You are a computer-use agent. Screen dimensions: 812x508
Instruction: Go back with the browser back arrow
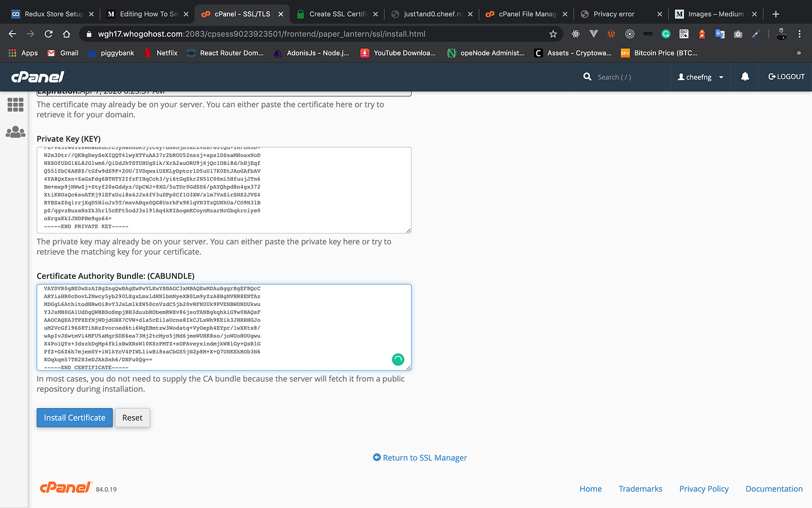pyautogui.click(x=13, y=34)
